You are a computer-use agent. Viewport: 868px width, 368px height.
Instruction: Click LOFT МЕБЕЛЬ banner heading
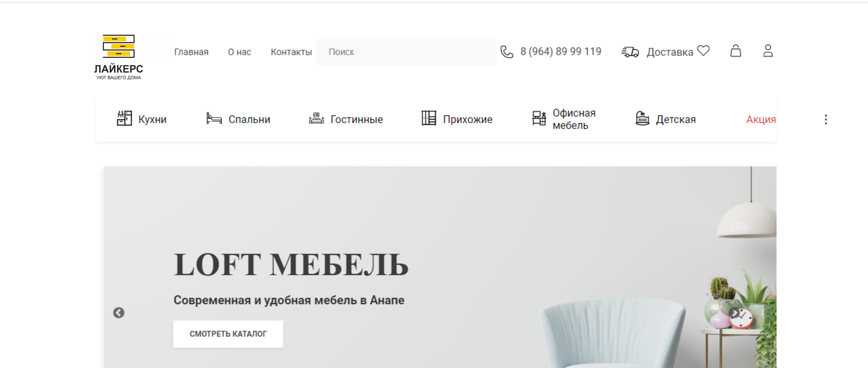pyautogui.click(x=291, y=265)
